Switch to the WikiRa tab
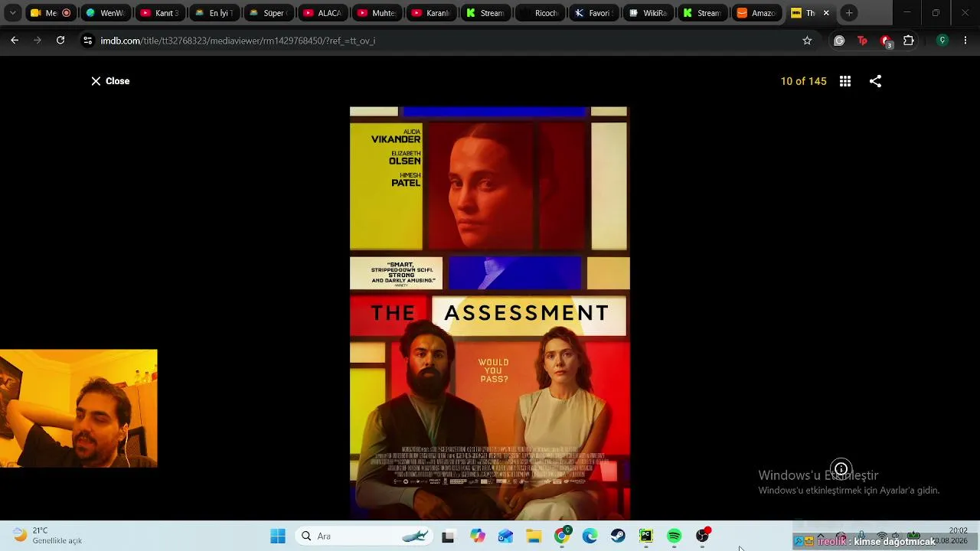 648,13
